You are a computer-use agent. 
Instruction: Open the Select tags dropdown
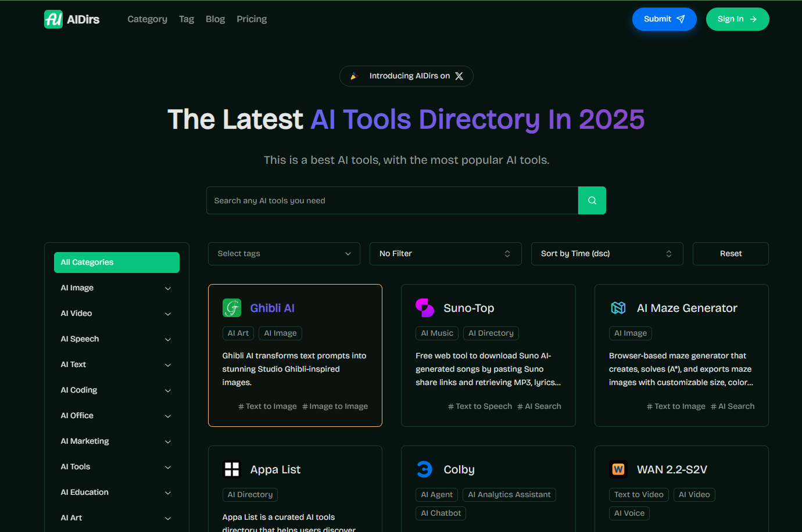click(284, 254)
